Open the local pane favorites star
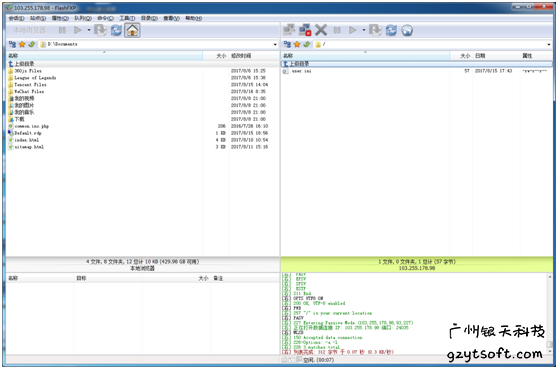Image resolution: width=558 pixels, height=369 pixels. [22, 44]
